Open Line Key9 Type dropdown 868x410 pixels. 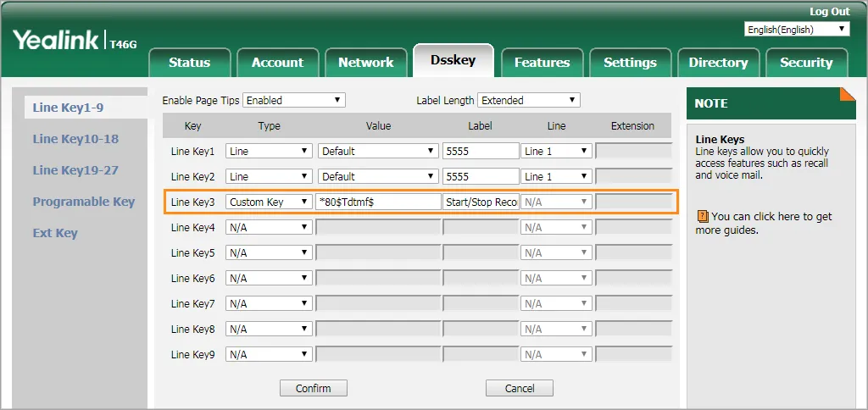[269, 355]
